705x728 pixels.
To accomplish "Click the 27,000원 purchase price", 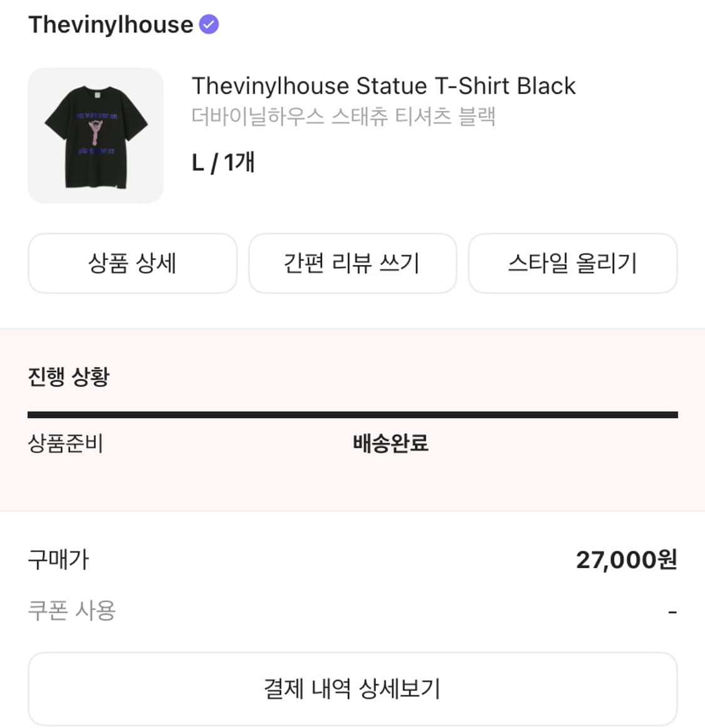I will [626, 559].
